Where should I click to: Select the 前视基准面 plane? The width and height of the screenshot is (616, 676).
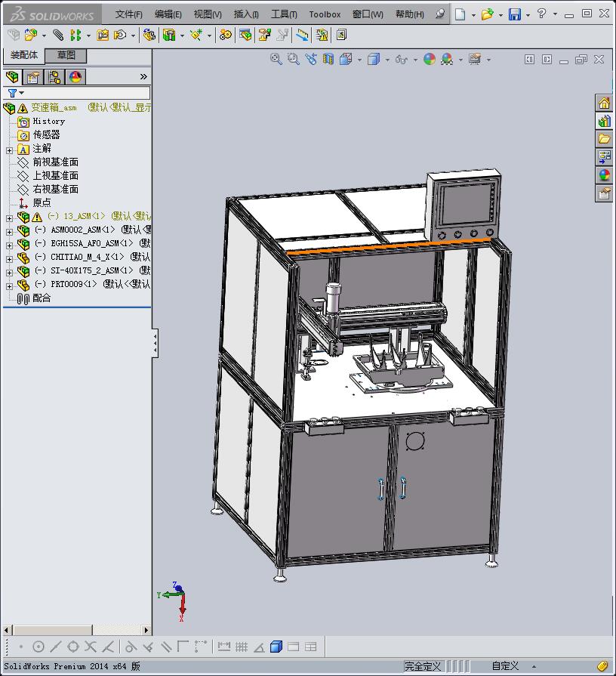point(56,162)
